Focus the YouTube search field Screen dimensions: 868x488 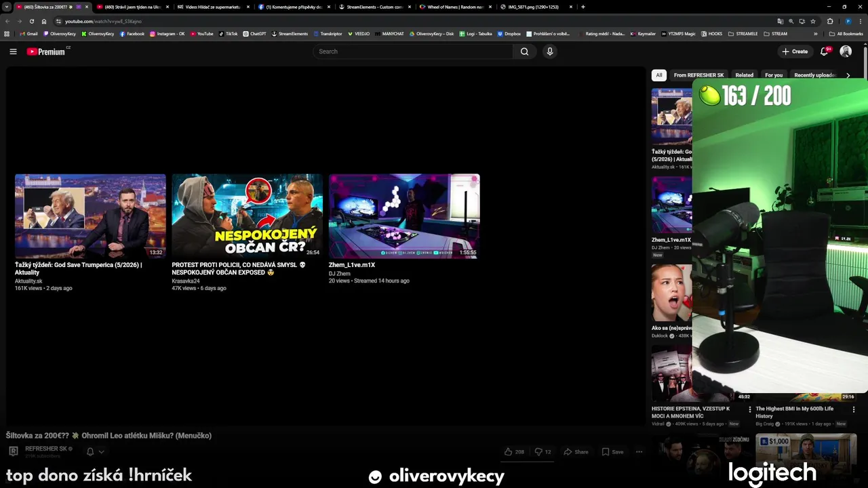413,52
